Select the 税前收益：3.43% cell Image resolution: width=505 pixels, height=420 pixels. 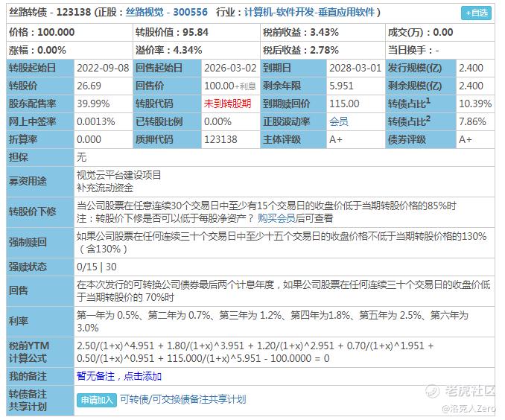click(x=323, y=32)
